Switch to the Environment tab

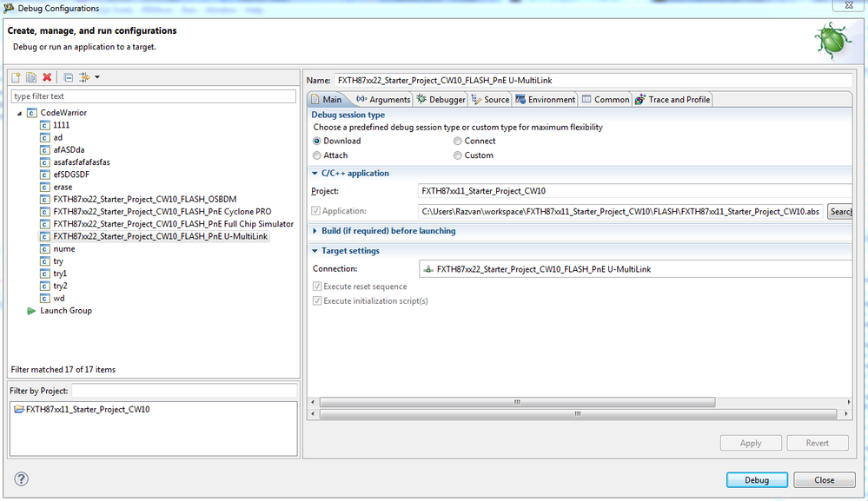(x=546, y=100)
